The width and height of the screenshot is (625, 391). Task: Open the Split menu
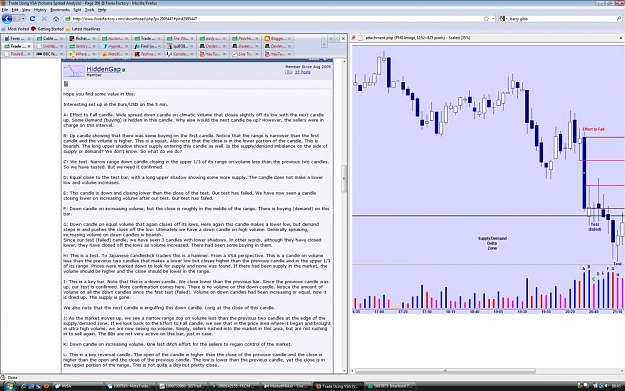click(77, 10)
